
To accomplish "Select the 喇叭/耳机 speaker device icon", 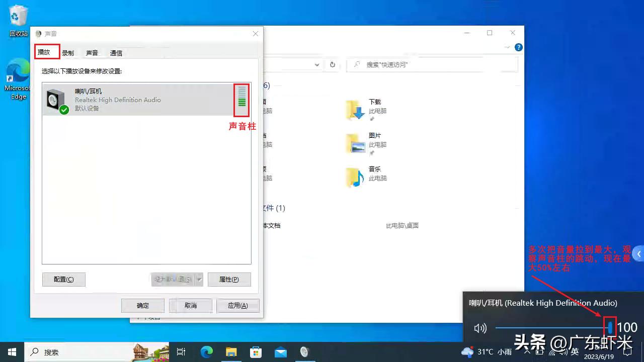I will [55, 99].
